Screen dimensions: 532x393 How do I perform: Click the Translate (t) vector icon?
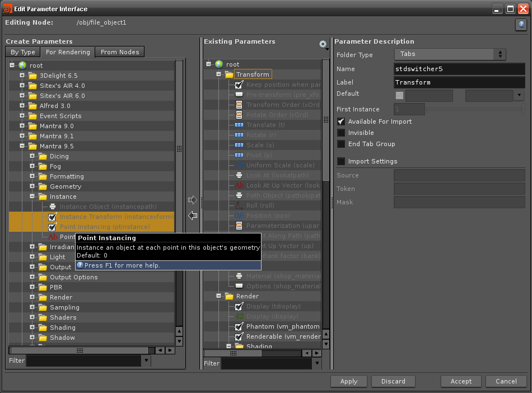[239, 125]
